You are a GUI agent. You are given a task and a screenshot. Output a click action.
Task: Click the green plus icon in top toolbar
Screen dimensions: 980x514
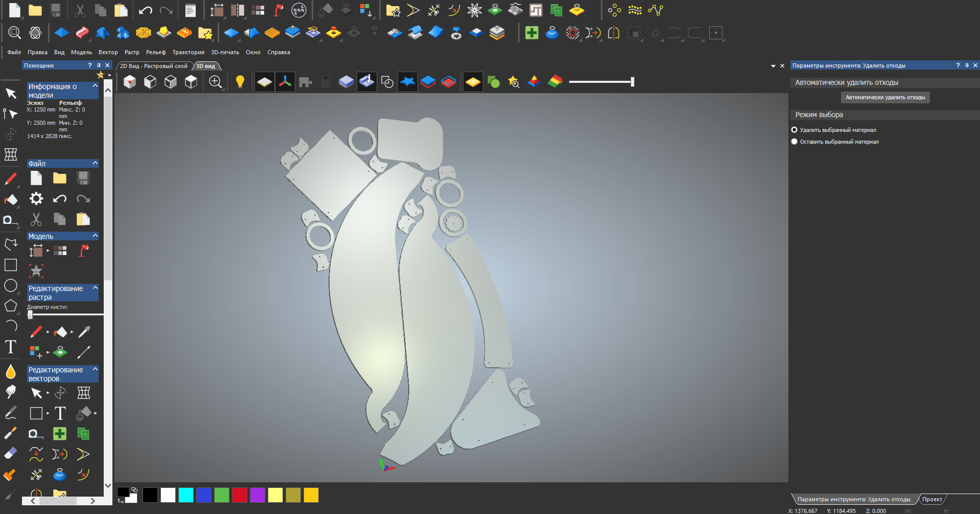coord(531,33)
